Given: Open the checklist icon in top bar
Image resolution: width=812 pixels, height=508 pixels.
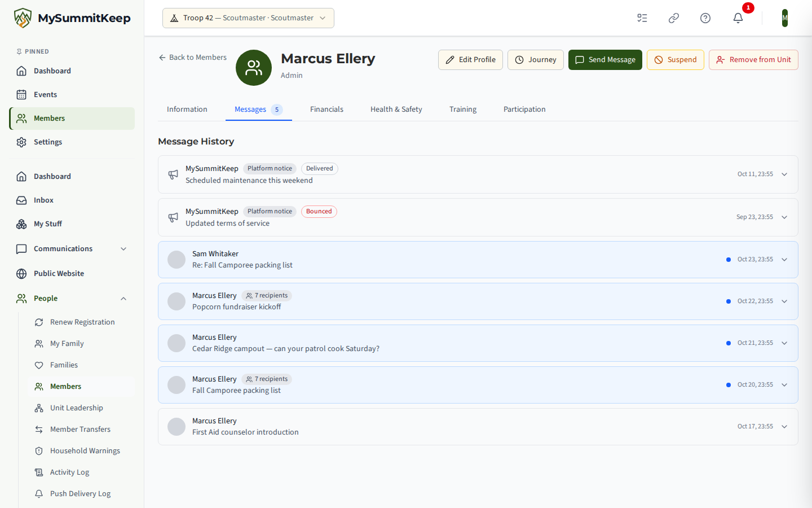Looking at the screenshot, I should (642, 18).
